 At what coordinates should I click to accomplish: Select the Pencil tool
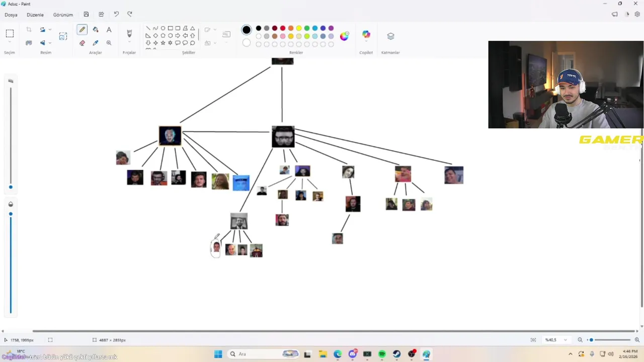(82, 30)
